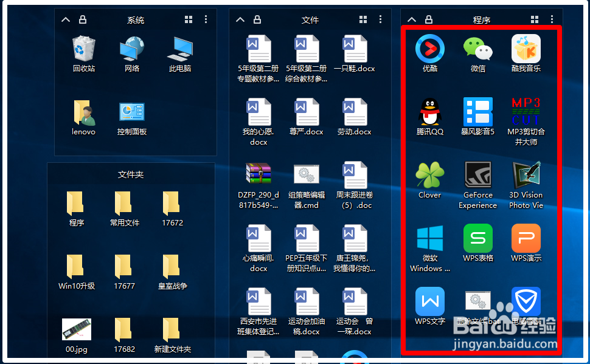Select 周末跟进卷（5）.doc file
590x364 pixels.
[x=355, y=175]
